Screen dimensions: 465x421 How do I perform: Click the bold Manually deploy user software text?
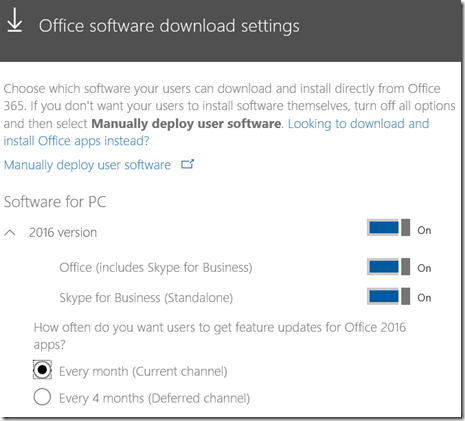[187, 124]
